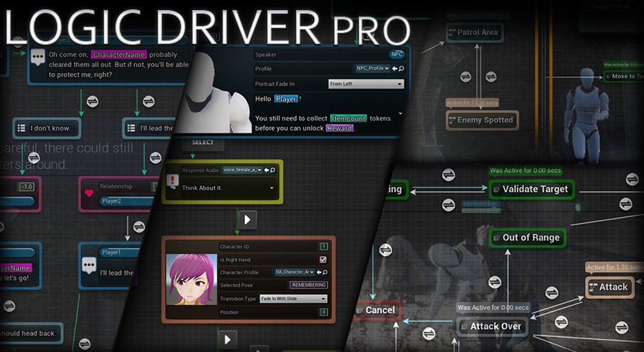Click "Active for 1.35 sec" label above Attack
This screenshot has width=644, height=352.
[615, 268]
